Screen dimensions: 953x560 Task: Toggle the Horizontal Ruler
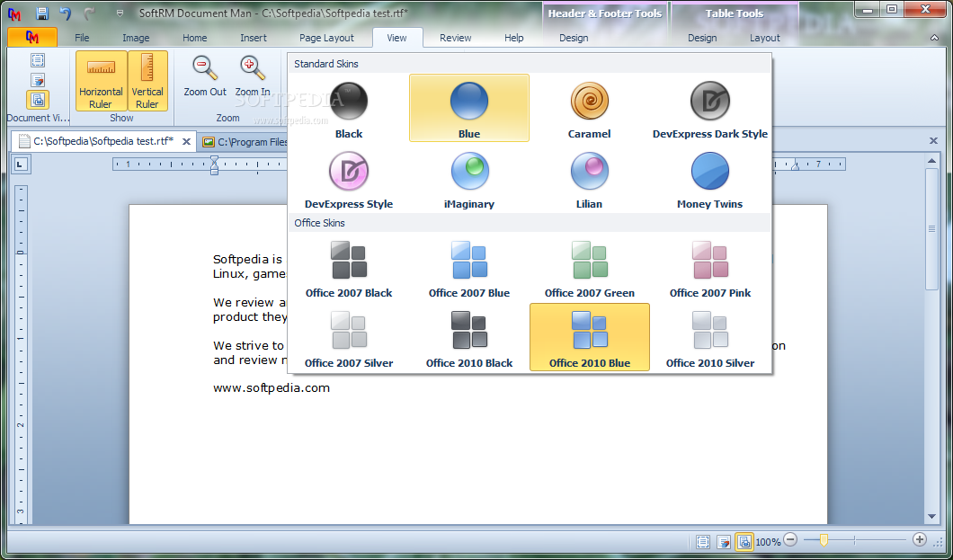pyautogui.click(x=101, y=81)
